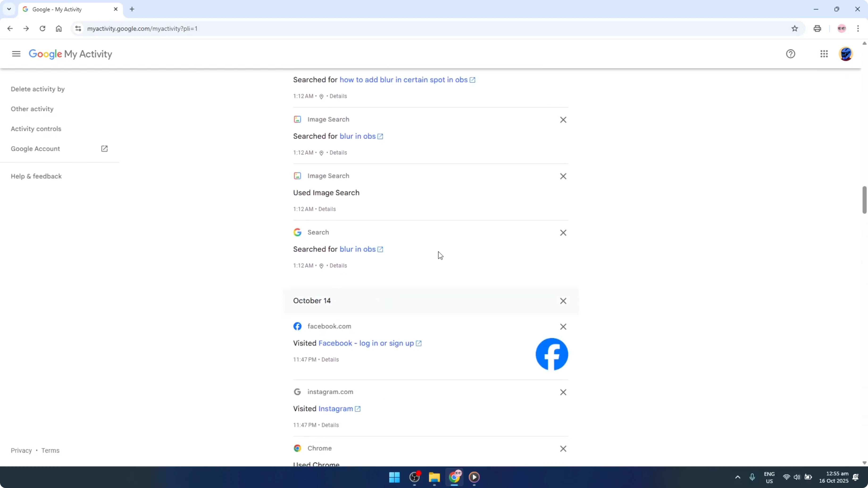
Task: Print the page with the printer icon
Action: click(x=818, y=28)
